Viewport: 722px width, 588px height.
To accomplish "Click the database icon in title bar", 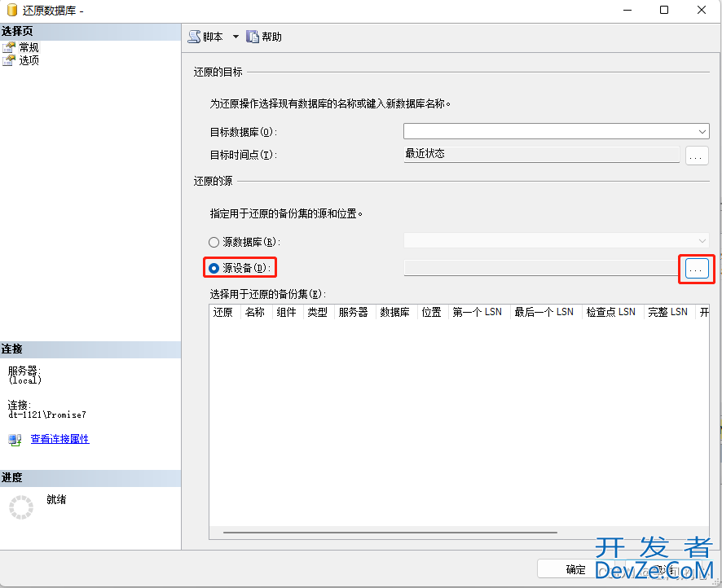I will [x=12, y=10].
